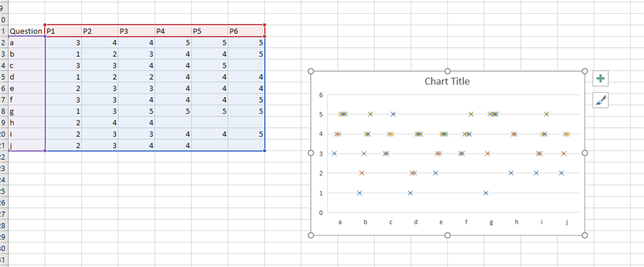The width and height of the screenshot is (644, 267).
Task: Select the P6 column header cell
Action: click(247, 31)
